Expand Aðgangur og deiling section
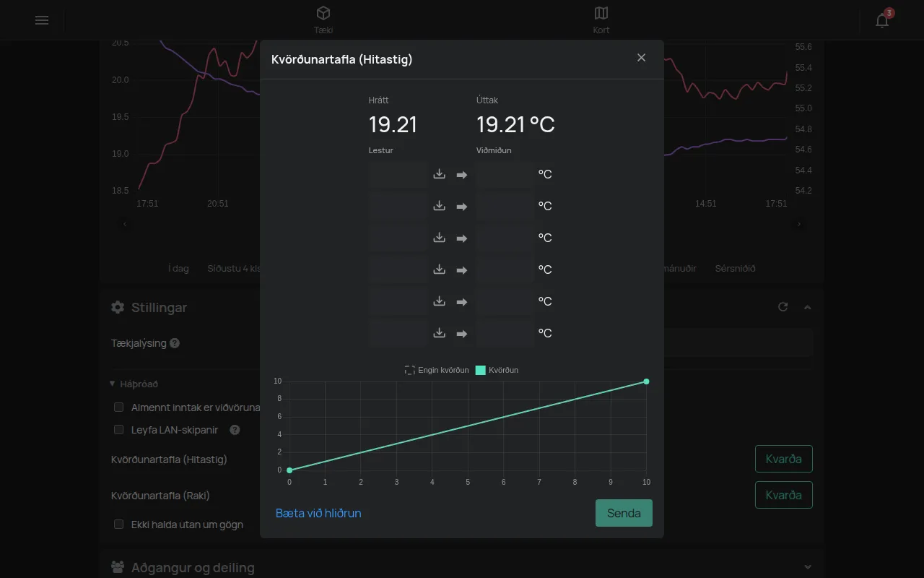This screenshot has width=924, height=578. point(808,567)
